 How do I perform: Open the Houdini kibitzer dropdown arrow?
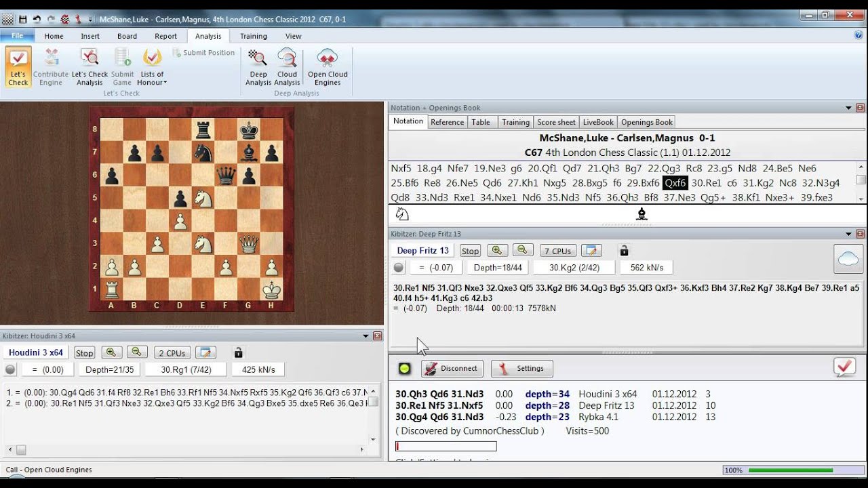pyautogui.click(x=366, y=335)
